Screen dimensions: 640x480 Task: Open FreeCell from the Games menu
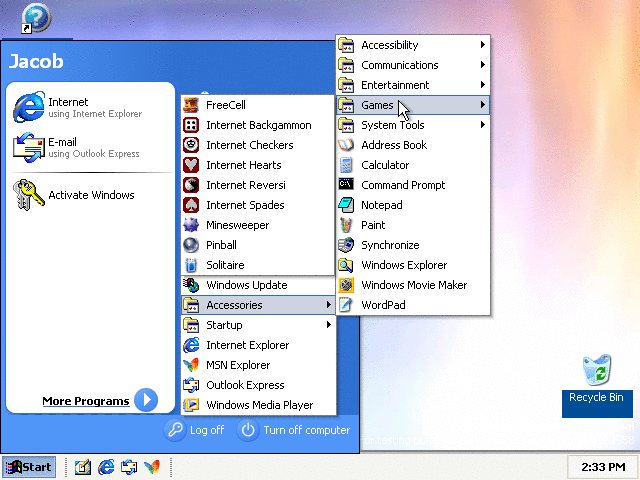click(258, 105)
